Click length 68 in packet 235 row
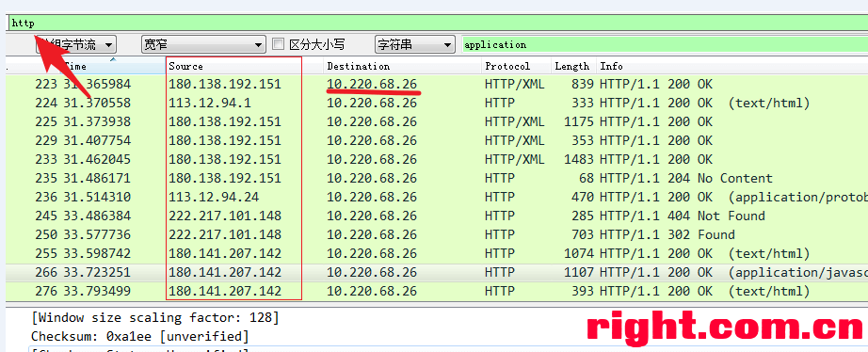 [587, 178]
